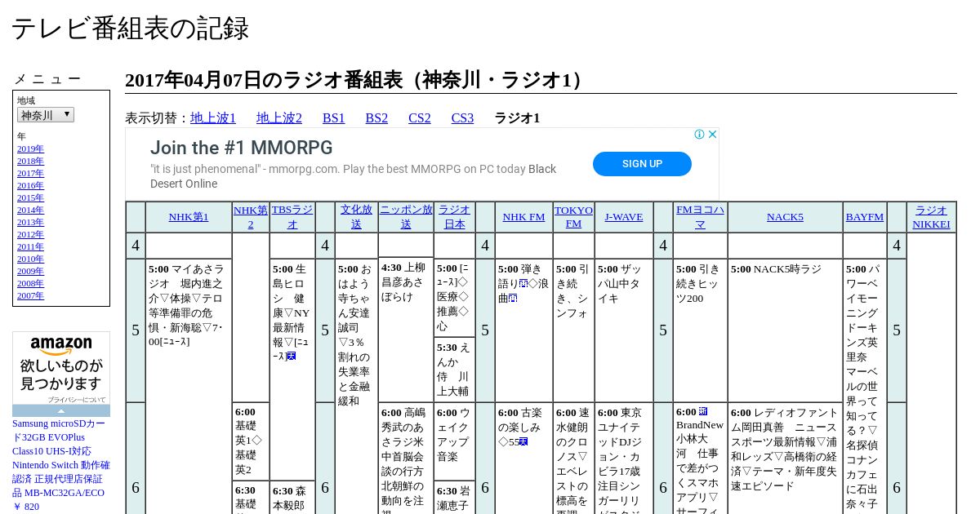Select the えんか侍 5:30 program
Viewport: 980px width, 514px height.
click(x=454, y=369)
